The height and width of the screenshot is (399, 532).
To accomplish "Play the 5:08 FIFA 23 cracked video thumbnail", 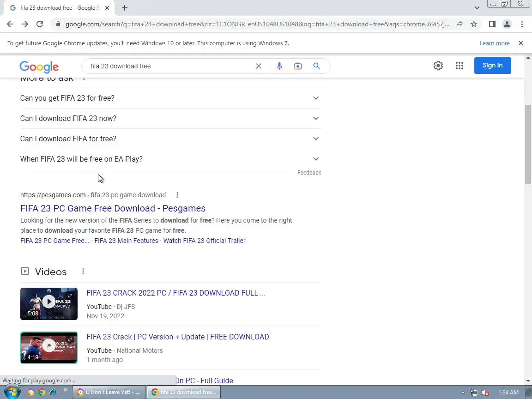I will (49, 304).
